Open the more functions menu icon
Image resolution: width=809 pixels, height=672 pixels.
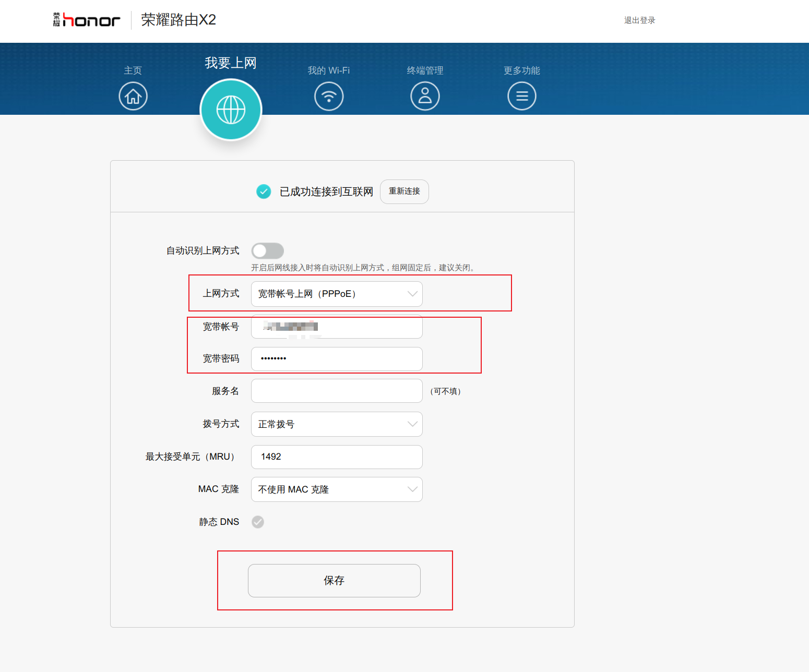click(521, 97)
